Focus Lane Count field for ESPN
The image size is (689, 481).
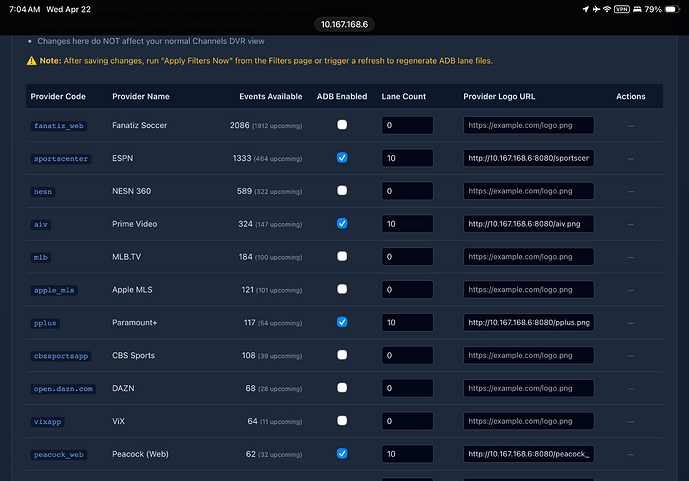[x=407, y=158]
